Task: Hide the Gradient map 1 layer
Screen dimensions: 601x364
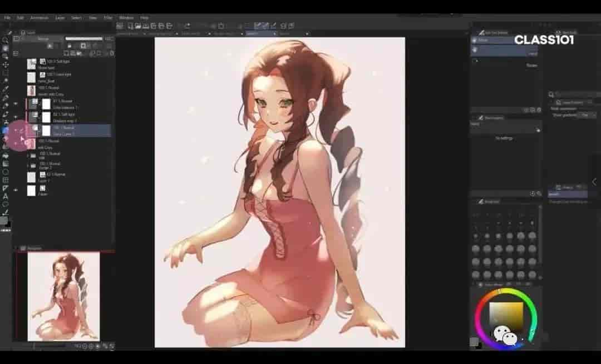Action: pos(16,117)
